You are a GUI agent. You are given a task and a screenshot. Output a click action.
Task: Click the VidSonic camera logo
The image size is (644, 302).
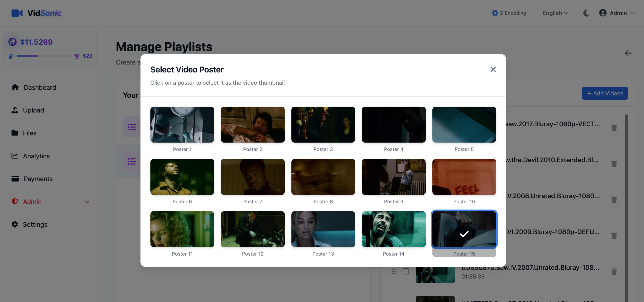coord(17,13)
